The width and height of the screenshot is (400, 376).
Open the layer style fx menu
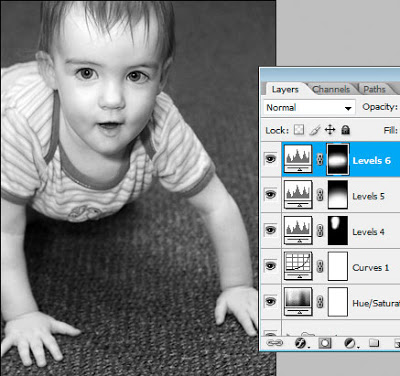[x=301, y=343]
